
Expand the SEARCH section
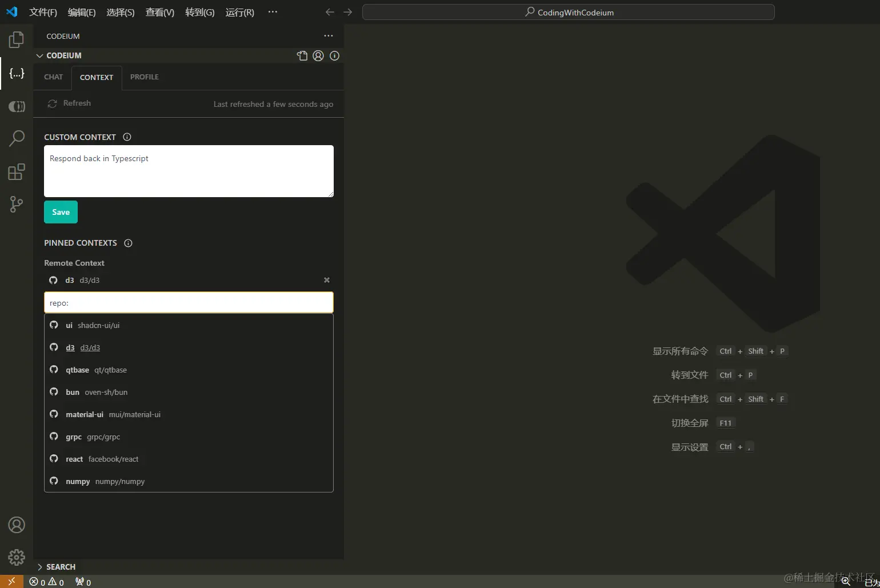(x=189, y=567)
